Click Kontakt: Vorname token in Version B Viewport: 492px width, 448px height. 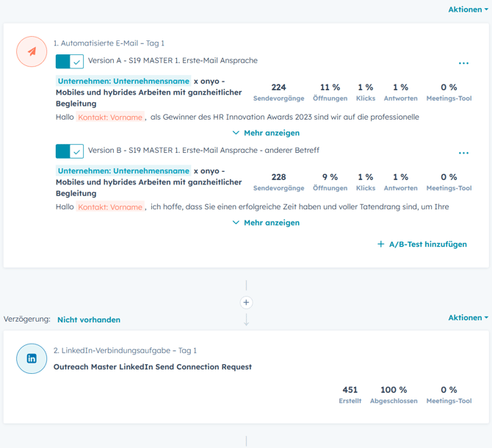click(x=110, y=207)
